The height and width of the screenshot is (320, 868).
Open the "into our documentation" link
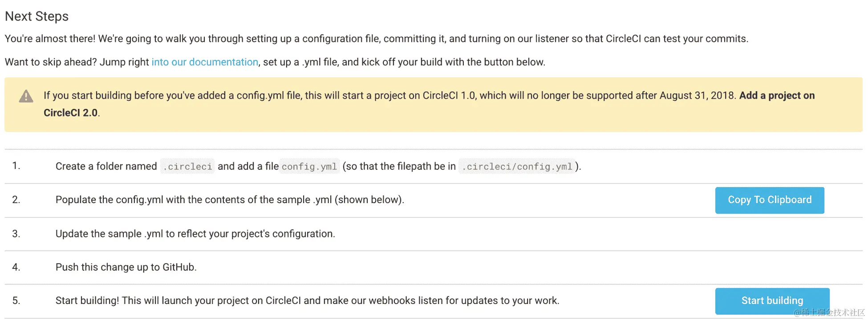click(x=205, y=62)
